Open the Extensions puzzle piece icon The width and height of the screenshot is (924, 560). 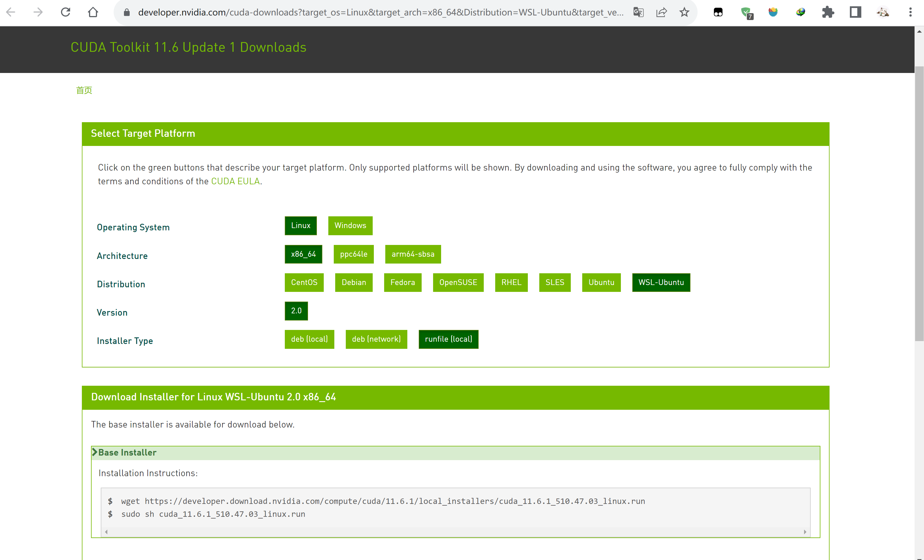[x=828, y=12]
